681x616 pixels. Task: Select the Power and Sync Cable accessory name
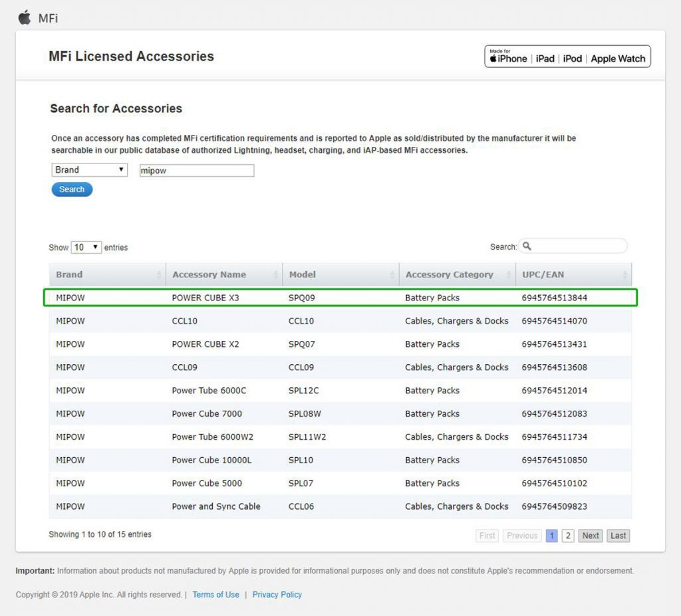coord(216,506)
